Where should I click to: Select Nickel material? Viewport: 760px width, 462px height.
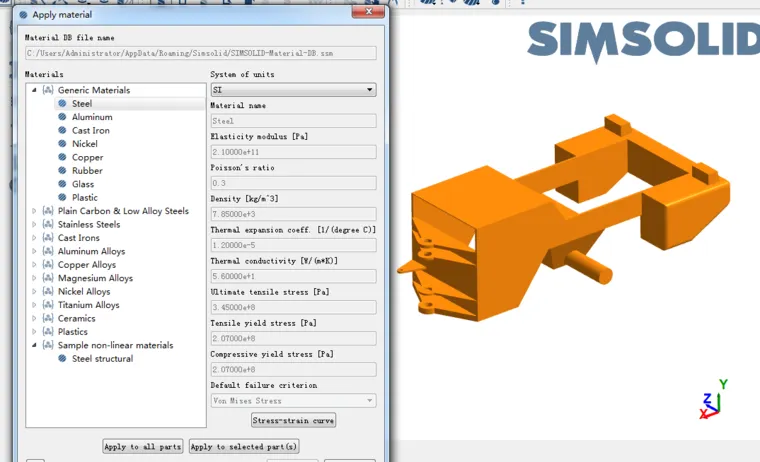pyautogui.click(x=85, y=144)
